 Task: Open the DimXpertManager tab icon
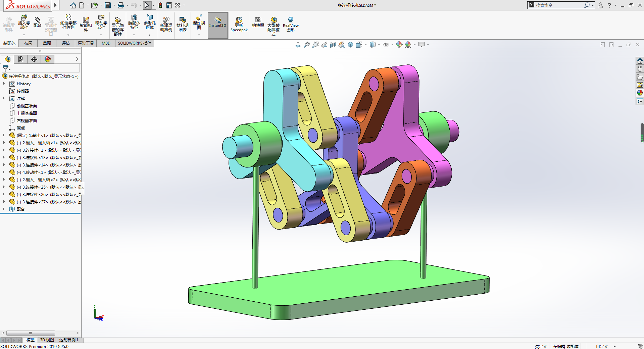point(34,59)
